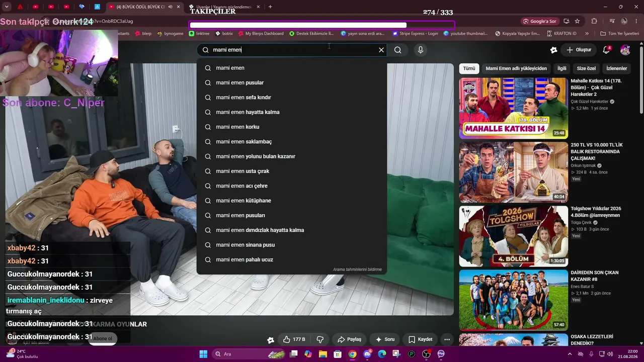This screenshot has height=362, width=644.
Task: Click the Paylaş share button
Action: [349, 339]
